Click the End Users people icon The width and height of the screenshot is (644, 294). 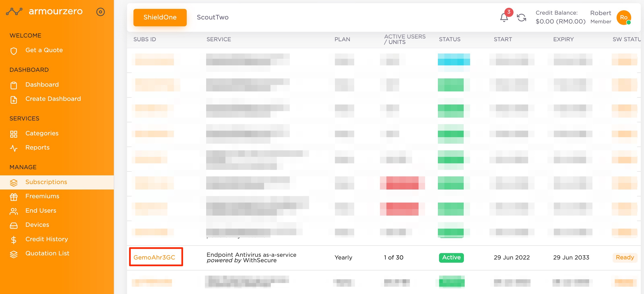point(14,211)
